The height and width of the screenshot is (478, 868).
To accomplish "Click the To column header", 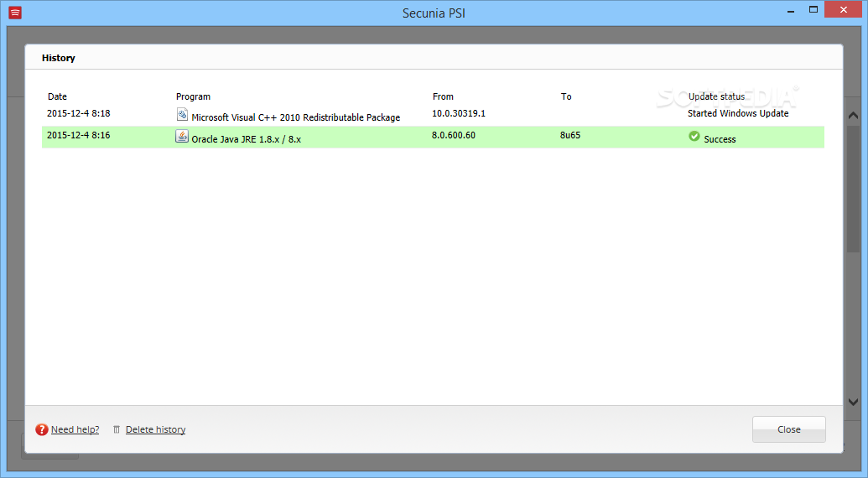I will pos(566,96).
